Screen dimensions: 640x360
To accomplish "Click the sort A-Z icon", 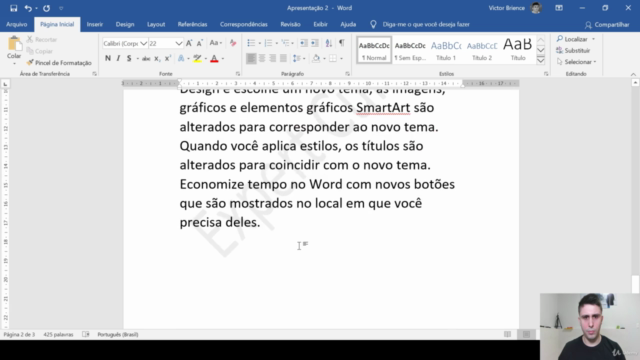I will coord(329,43).
